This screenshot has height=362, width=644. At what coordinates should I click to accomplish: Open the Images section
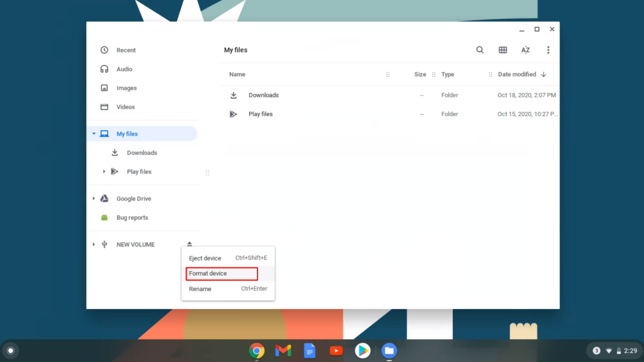pos(126,88)
